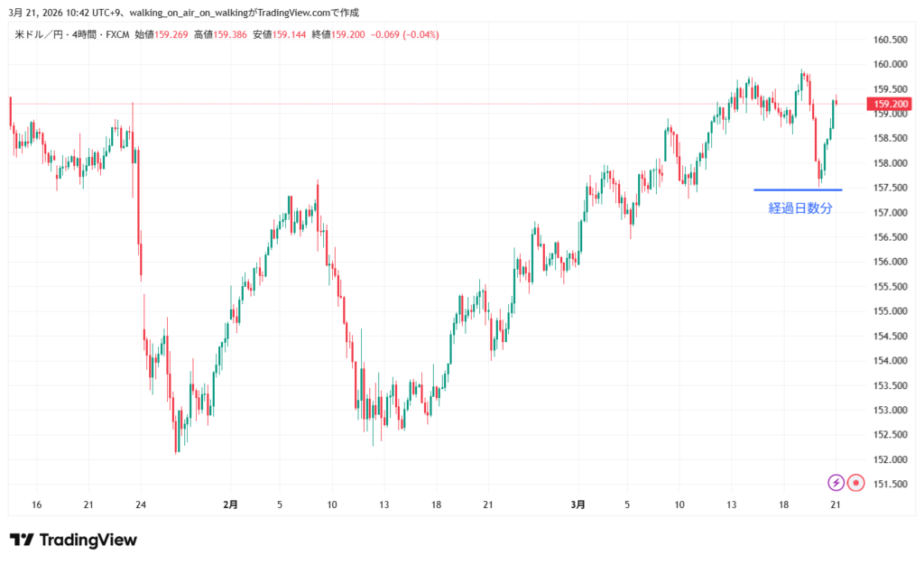
Task: Select the blue horizontal support line
Action: (798, 190)
